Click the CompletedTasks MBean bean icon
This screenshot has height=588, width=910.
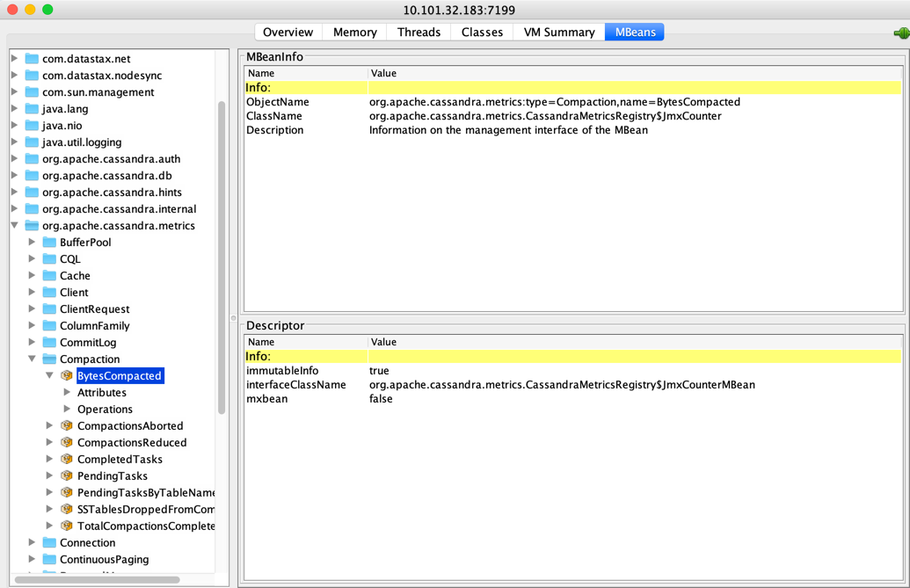pyautogui.click(x=67, y=460)
